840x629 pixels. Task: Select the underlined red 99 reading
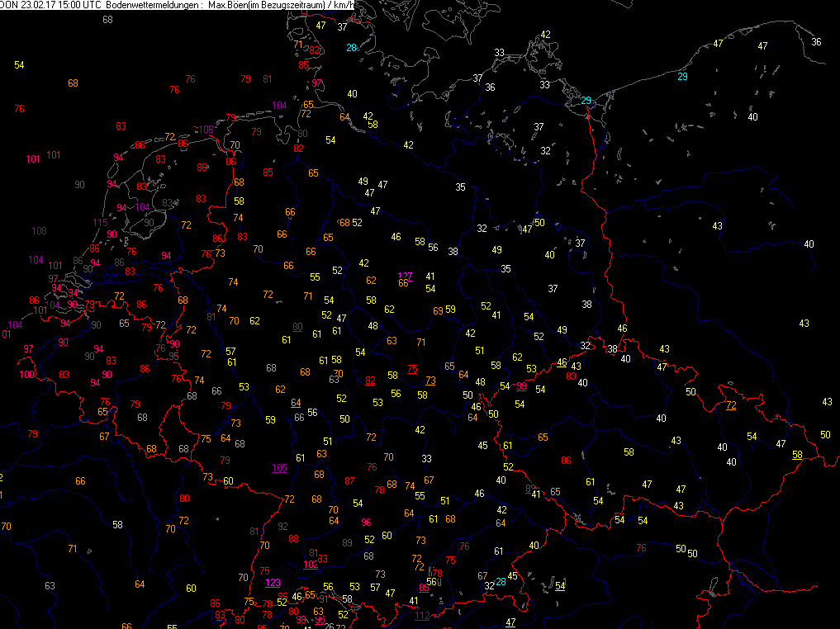(x=521, y=386)
